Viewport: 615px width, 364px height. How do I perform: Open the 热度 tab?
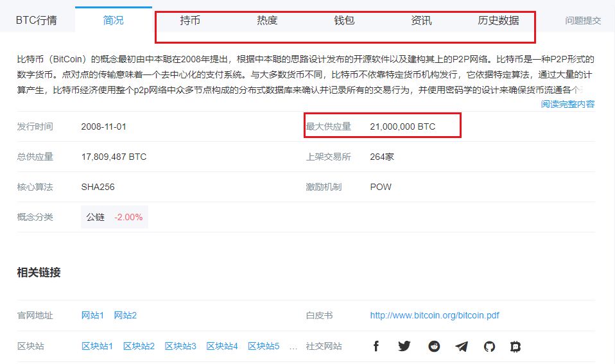[x=267, y=20]
